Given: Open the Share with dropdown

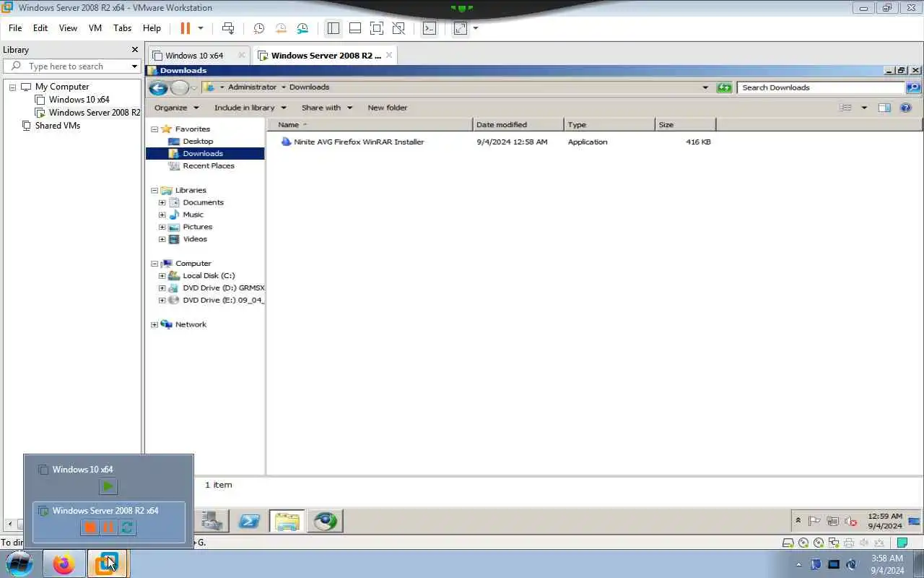Looking at the screenshot, I should click(326, 108).
